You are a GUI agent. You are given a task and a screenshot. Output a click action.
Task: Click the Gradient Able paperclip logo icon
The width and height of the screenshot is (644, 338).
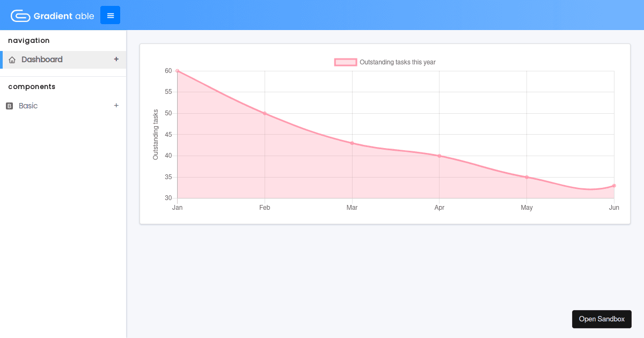(20, 16)
